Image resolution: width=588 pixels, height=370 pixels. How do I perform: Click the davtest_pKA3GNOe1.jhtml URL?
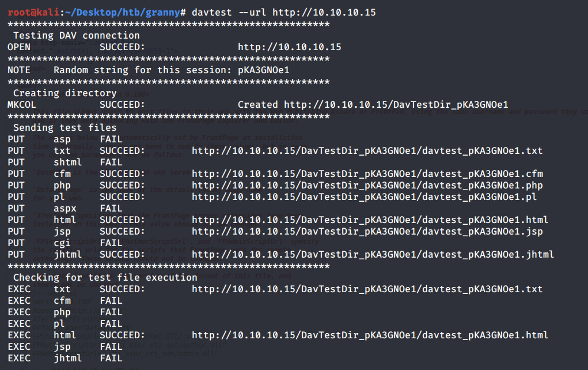coord(373,255)
